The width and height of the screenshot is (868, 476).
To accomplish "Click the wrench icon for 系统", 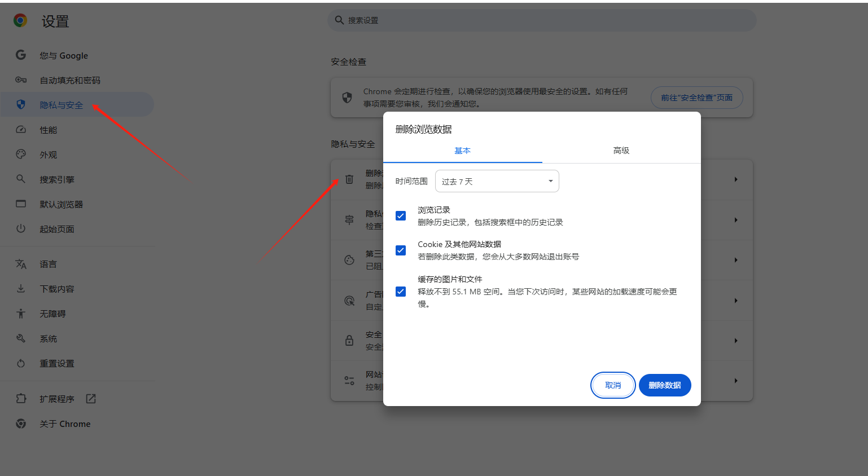I will click(21, 338).
